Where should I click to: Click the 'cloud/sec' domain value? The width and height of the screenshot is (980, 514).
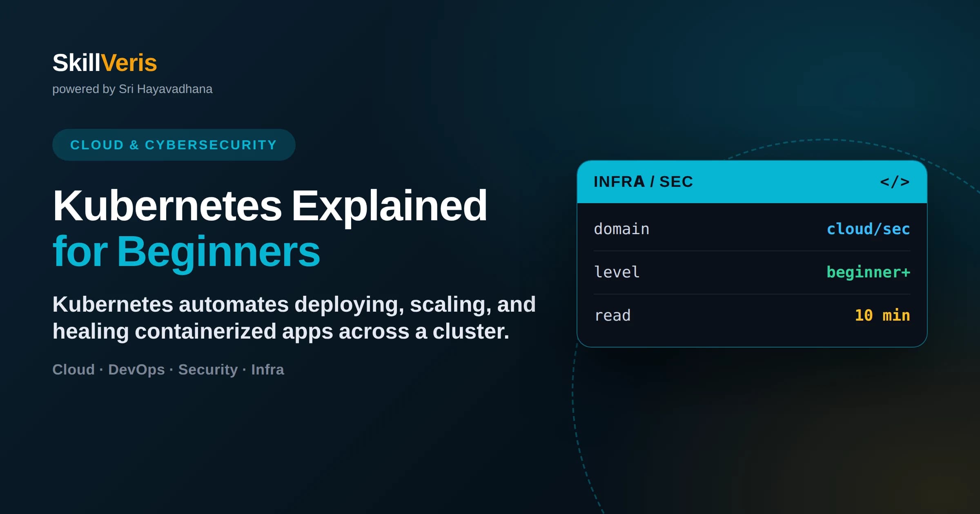(x=869, y=229)
